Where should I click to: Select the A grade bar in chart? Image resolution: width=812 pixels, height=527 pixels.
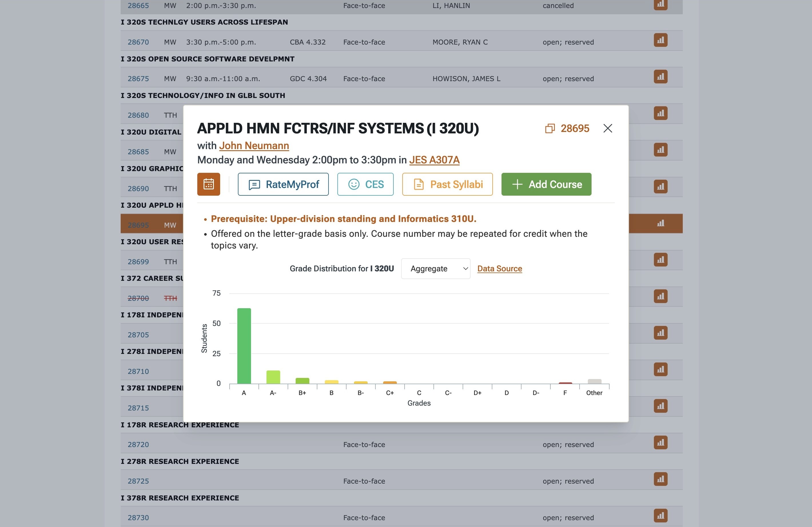tap(244, 346)
